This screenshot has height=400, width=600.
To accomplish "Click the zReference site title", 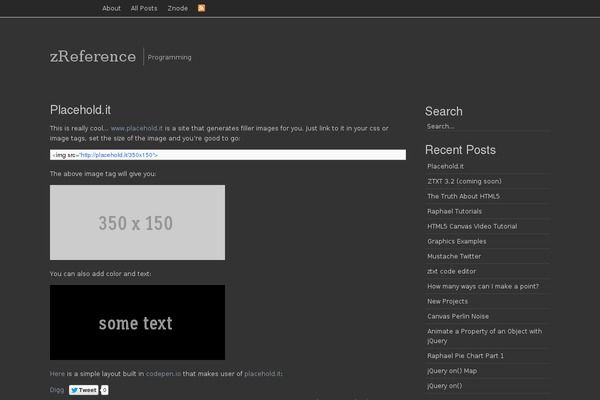I will pos(93,57).
